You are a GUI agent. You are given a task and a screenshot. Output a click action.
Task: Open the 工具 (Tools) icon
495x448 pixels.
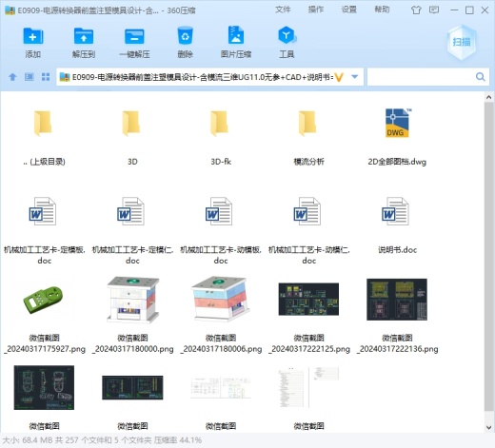287,35
